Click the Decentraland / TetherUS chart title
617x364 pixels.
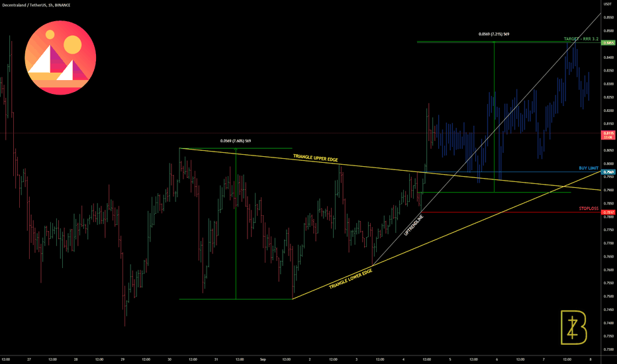coord(36,5)
